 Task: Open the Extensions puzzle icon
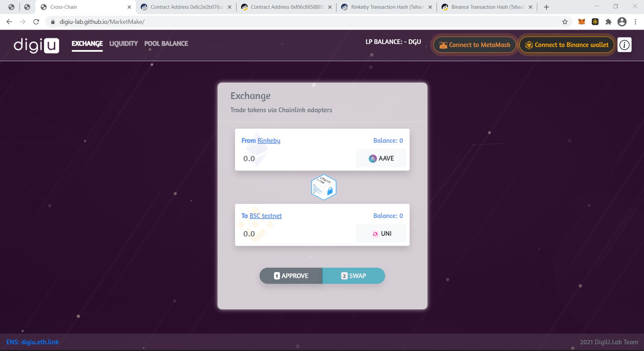click(608, 22)
